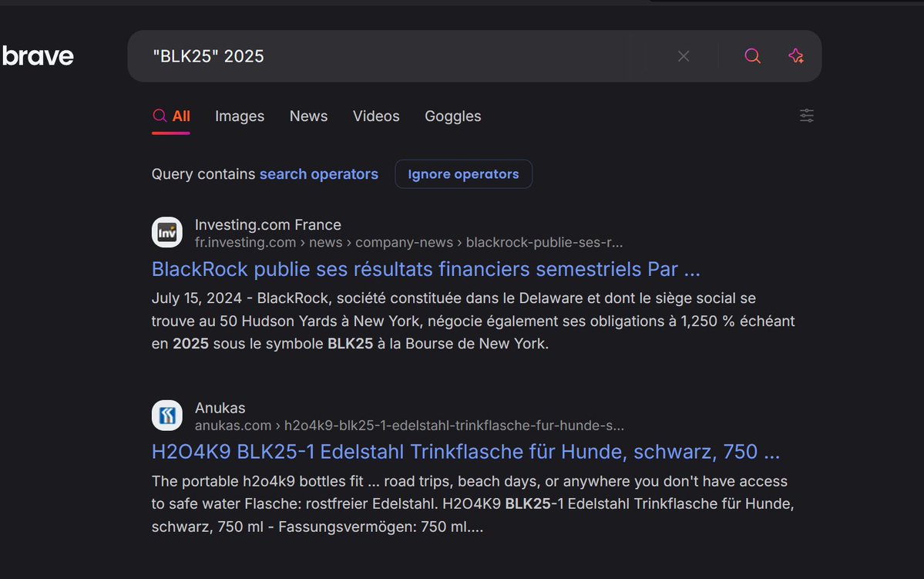Click the Investing.com France site name

(267, 225)
